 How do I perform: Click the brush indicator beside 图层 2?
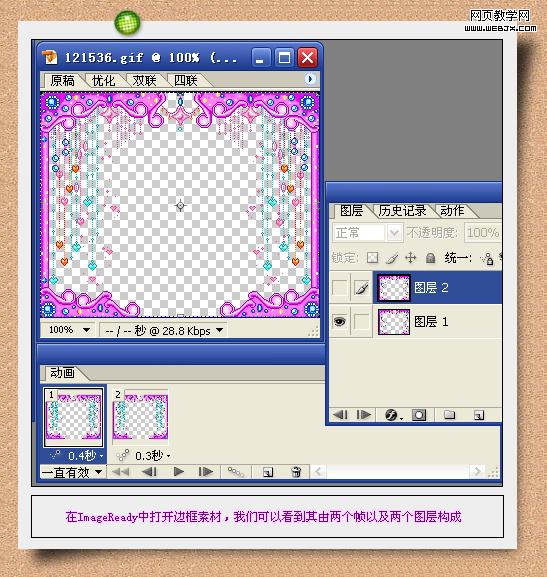(361, 287)
